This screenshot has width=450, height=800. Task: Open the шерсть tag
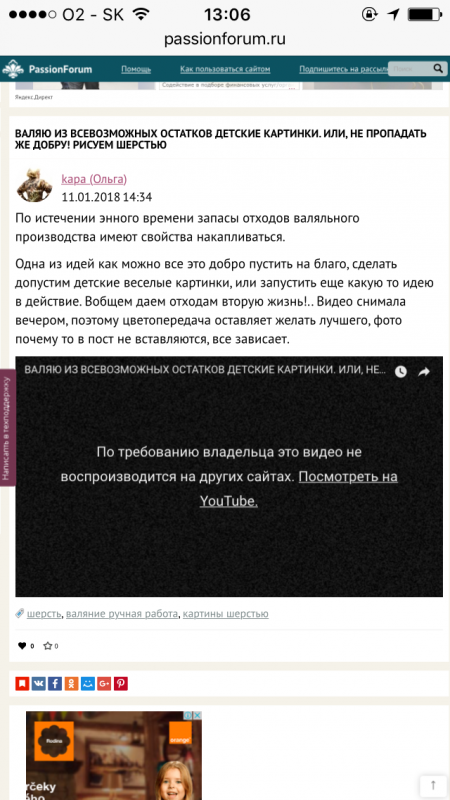pyautogui.click(x=44, y=614)
